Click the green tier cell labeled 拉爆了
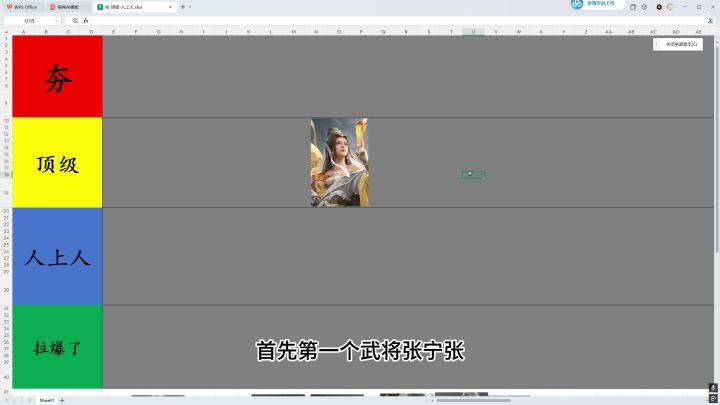The image size is (720, 405). click(57, 347)
